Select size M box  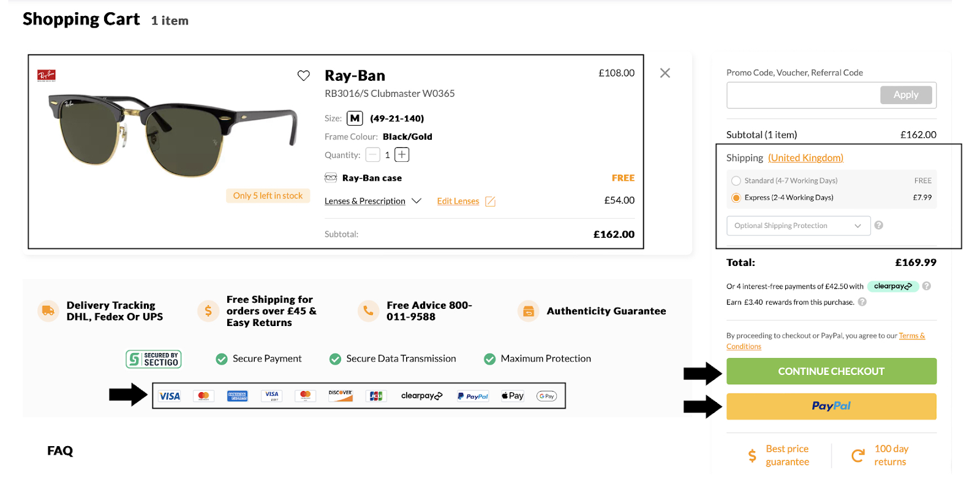coord(355,118)
